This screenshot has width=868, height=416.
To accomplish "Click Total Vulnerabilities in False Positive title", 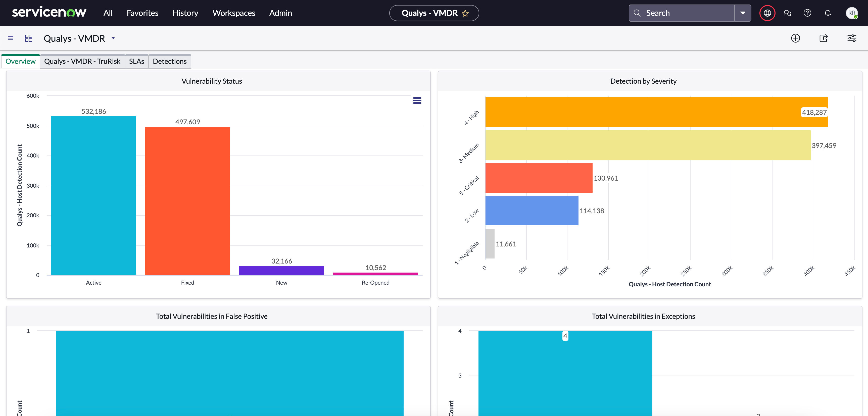I will pyautogui.click(x=212, y=316).
